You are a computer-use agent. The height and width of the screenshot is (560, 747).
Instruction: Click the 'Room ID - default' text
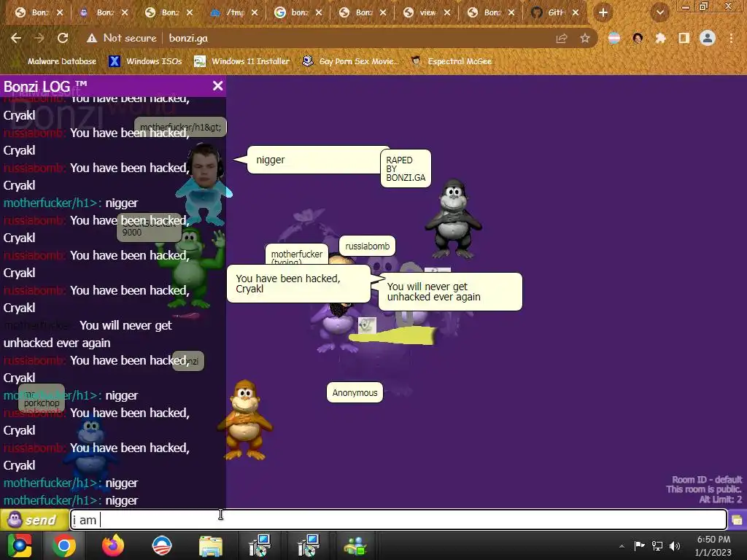[707, 480]
